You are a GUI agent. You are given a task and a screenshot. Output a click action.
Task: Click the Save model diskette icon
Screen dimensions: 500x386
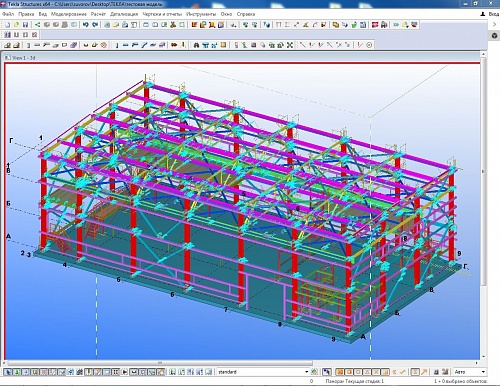pyautogui.click(x=25, y=25)
